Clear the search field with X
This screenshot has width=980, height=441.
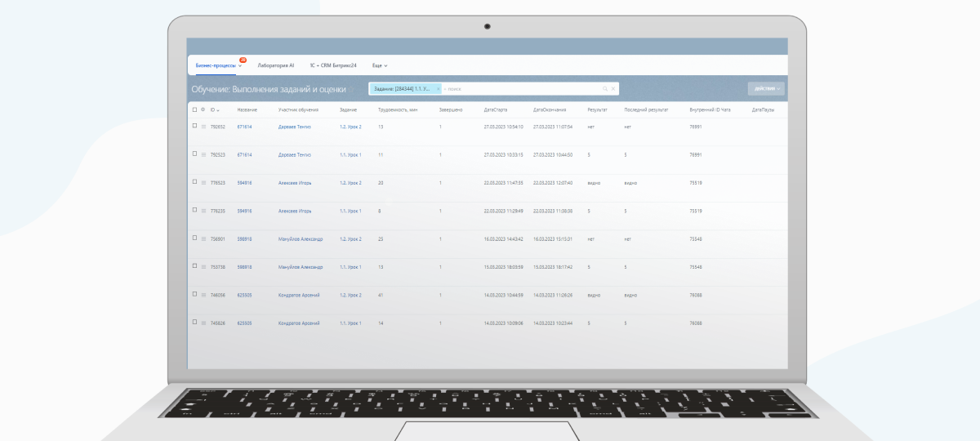613,88
